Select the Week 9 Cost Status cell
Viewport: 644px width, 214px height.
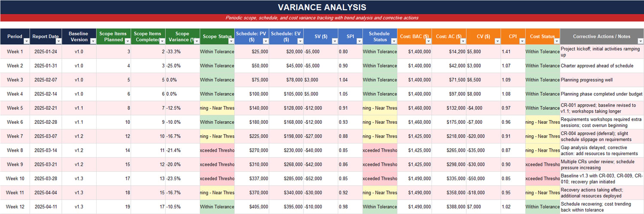pyautogui.click(x=543, y=165)
